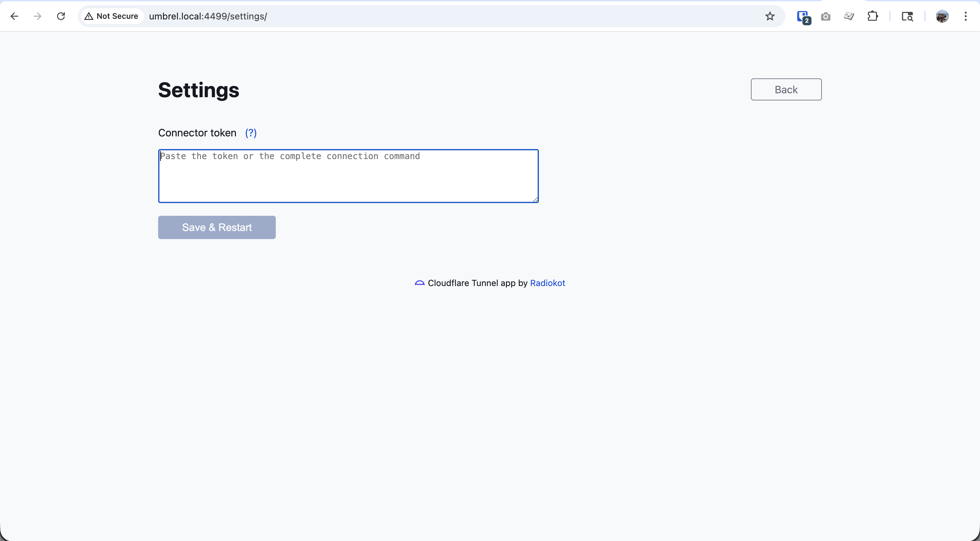This screenshot has width=980, height=541.
Task: Open the Radiokot author link
Action: tap(547, 283)
